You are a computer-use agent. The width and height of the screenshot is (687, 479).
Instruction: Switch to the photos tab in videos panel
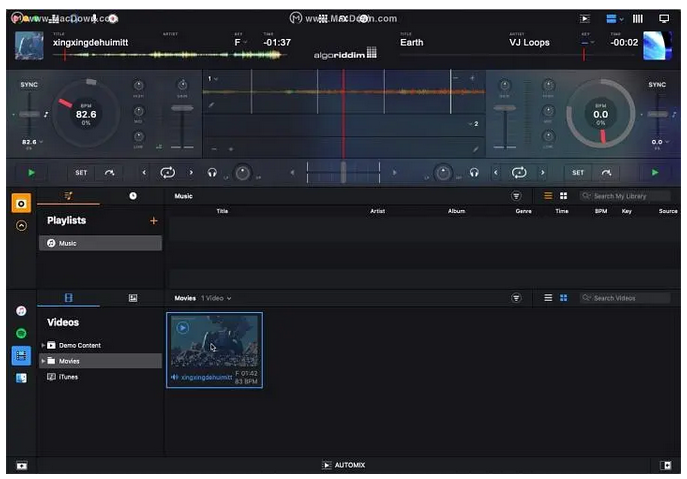[x=132, y=298]
